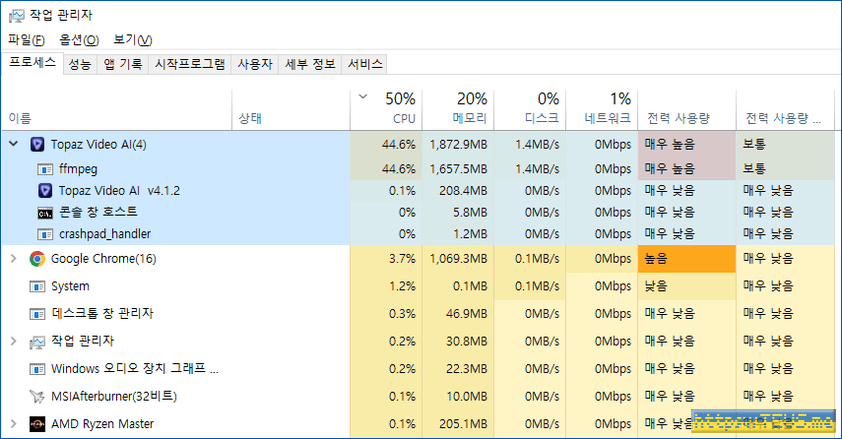Switch to the 성능 tab
Image resolution: width=842 pixels, height=439 pixels.
[x=80, y=64]
